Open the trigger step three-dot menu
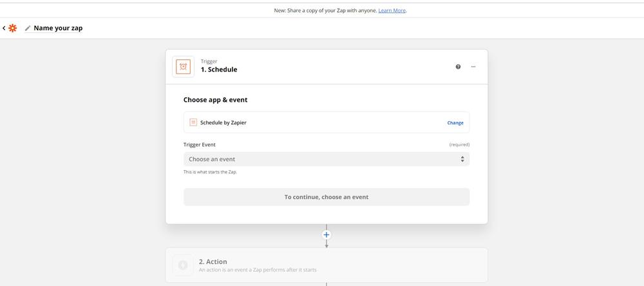 (473, 66)
